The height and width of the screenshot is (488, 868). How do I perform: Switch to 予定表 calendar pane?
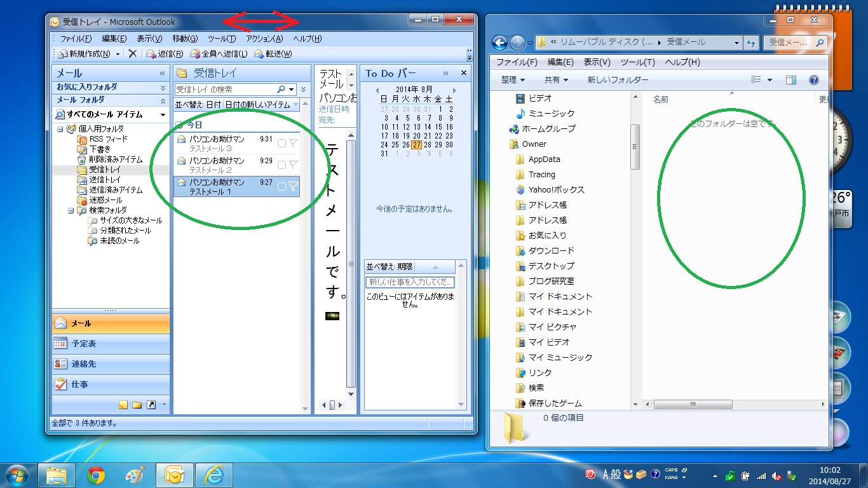111,344
